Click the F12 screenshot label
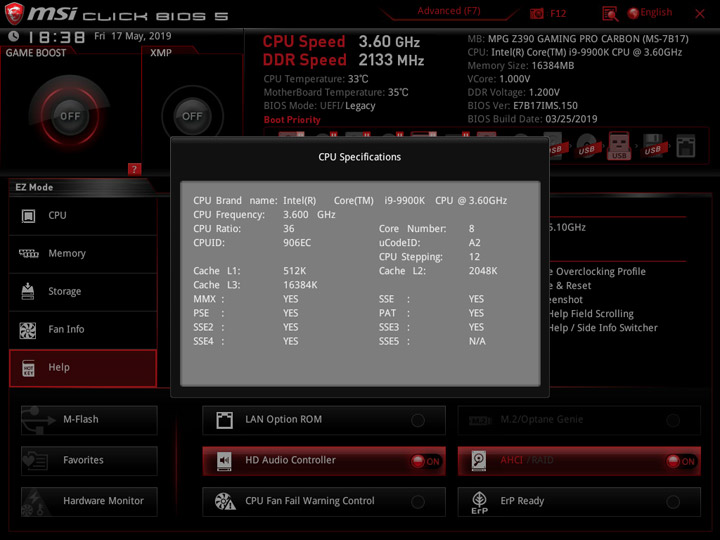Image resolution: width=720 pixels, height=540 pixels. (558, 13)
